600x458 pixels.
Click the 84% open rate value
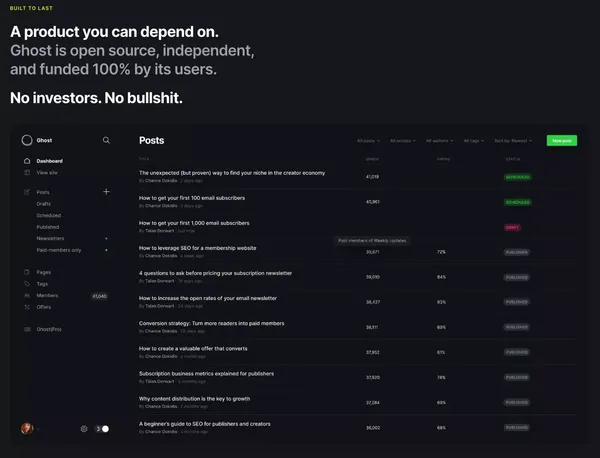click(441, 277)
